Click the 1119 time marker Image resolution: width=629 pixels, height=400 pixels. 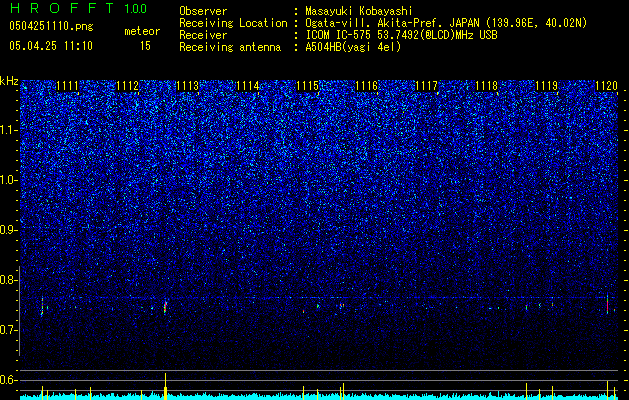546,85
